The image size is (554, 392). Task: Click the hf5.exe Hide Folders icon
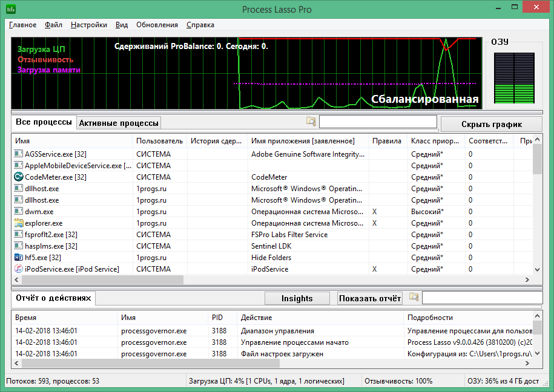19,258
